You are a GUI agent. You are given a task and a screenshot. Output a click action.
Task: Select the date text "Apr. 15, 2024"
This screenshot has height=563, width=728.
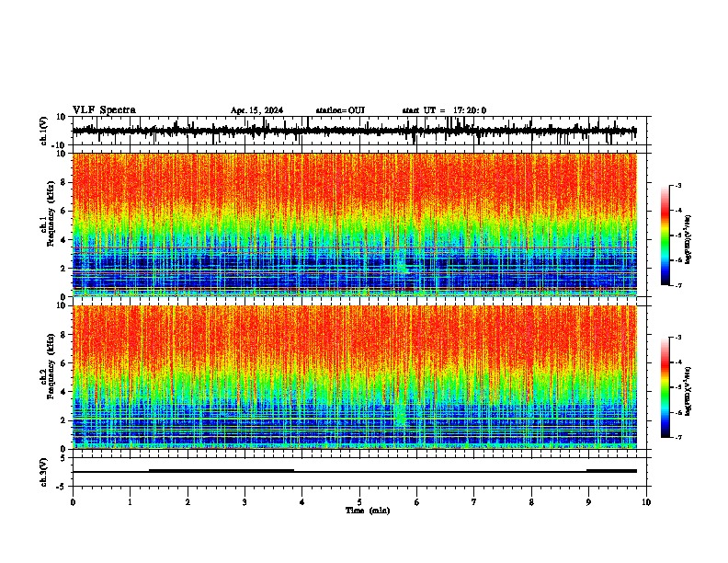[x=256, y=110]
